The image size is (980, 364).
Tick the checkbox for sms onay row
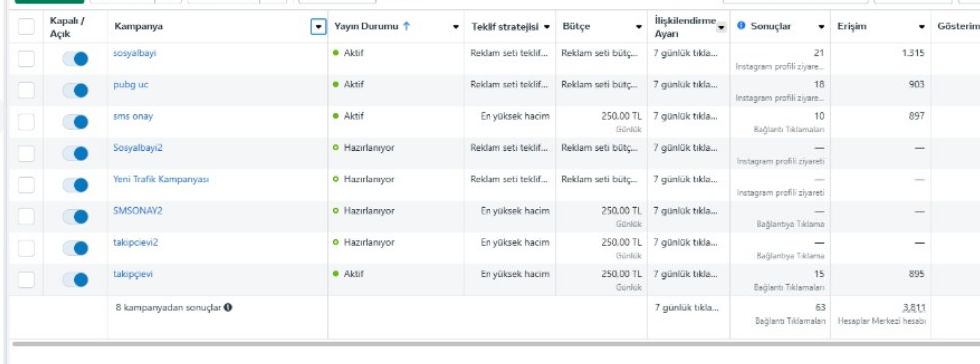point(26,122)
